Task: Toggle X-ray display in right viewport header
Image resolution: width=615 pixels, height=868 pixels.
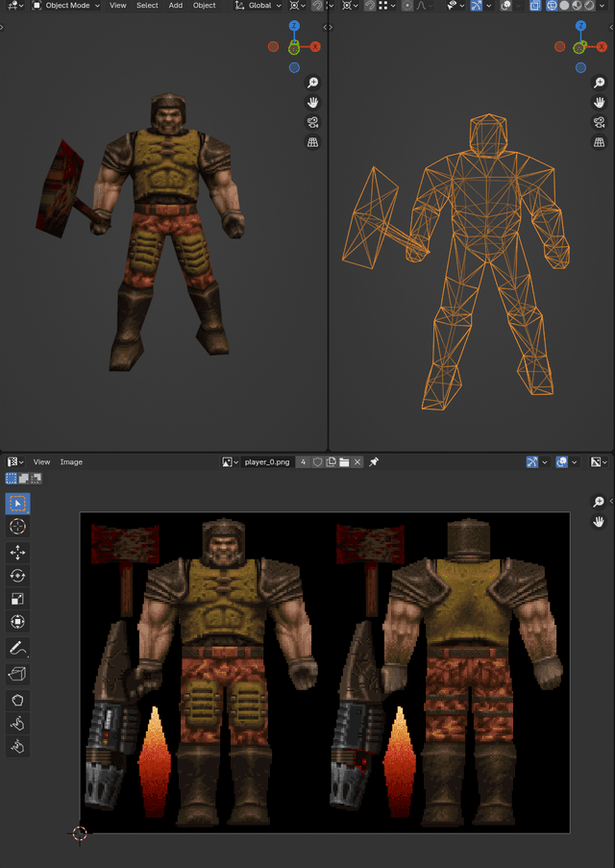Action: [537, 6]
